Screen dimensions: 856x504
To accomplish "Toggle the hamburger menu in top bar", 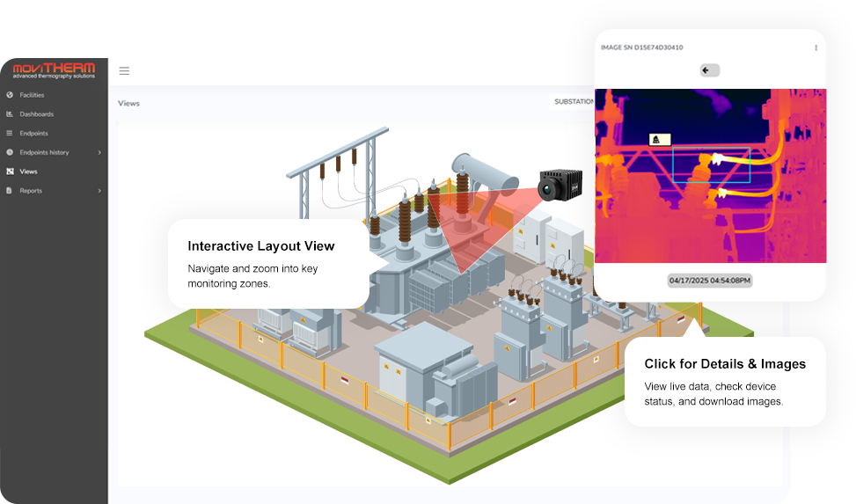I will (124, 71).
